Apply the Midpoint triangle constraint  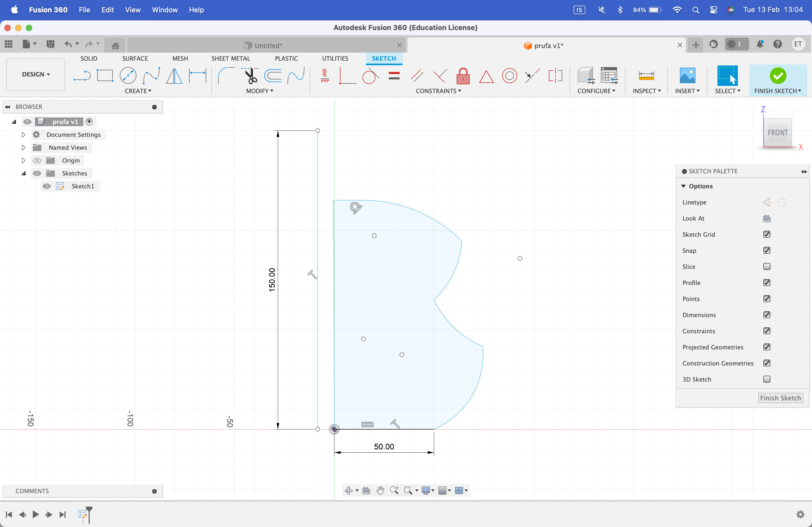coord(486,76)
